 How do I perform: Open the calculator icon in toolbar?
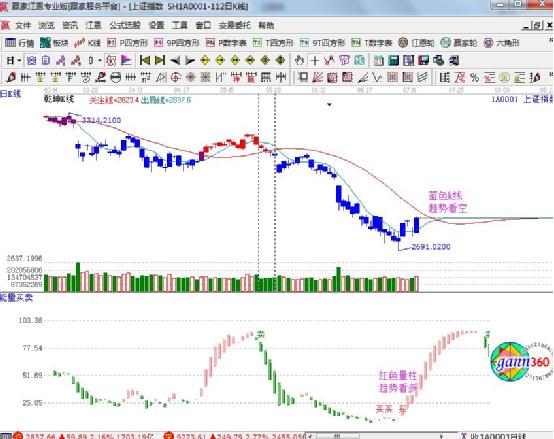click(x=393, y=60)
